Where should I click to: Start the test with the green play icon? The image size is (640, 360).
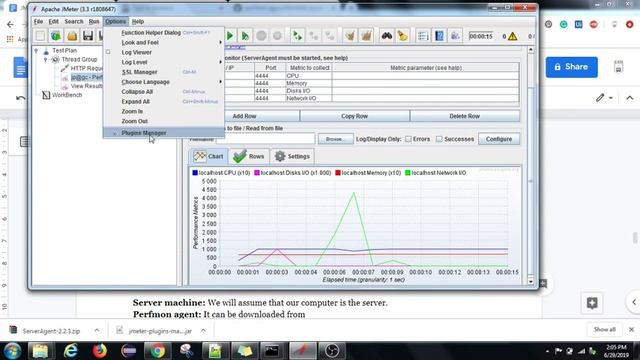tap(230, 36)
